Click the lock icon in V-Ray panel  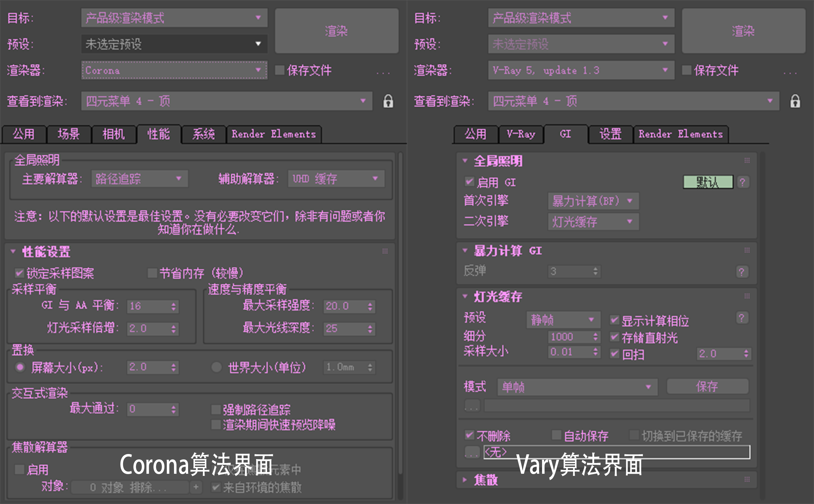795,101
